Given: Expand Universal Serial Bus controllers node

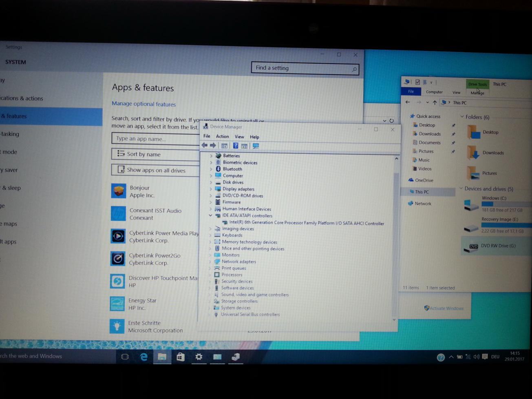Looking at the screenshot, I should point(210,315).
